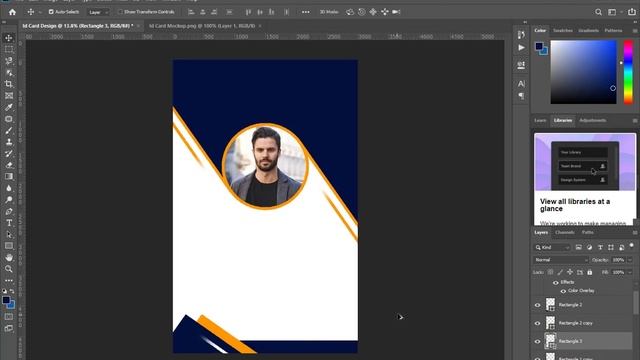Screen dimensions: 640x360
Task: Open the Layers panel flyout menu
Action: [x=635, y=233]
